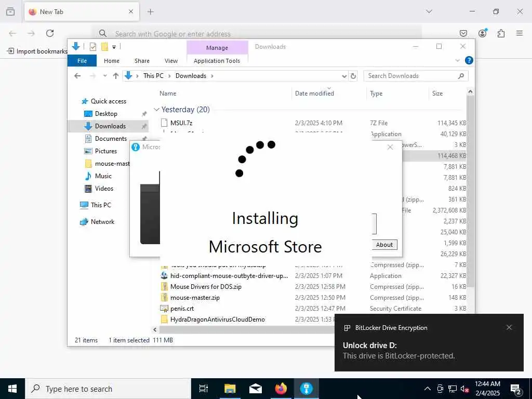Click Import bookmarks in Firefox toolbar

click(x=37, y=51)
